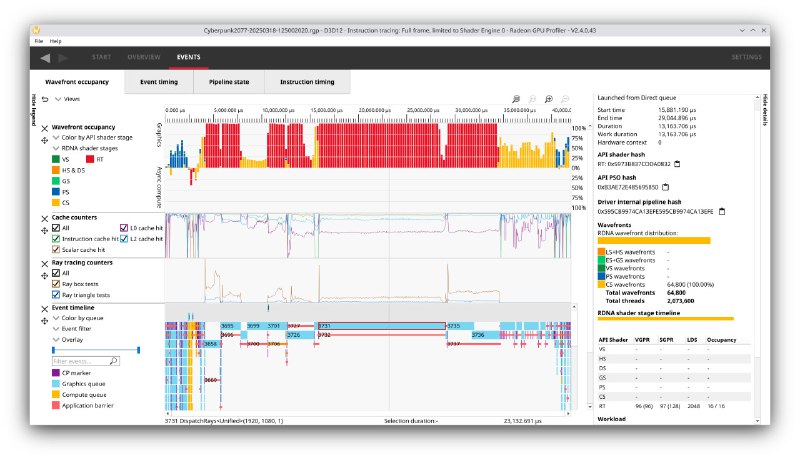This screenshot has width=800, height=460.
Task: Click the Hide details side button
Action: 765,110
